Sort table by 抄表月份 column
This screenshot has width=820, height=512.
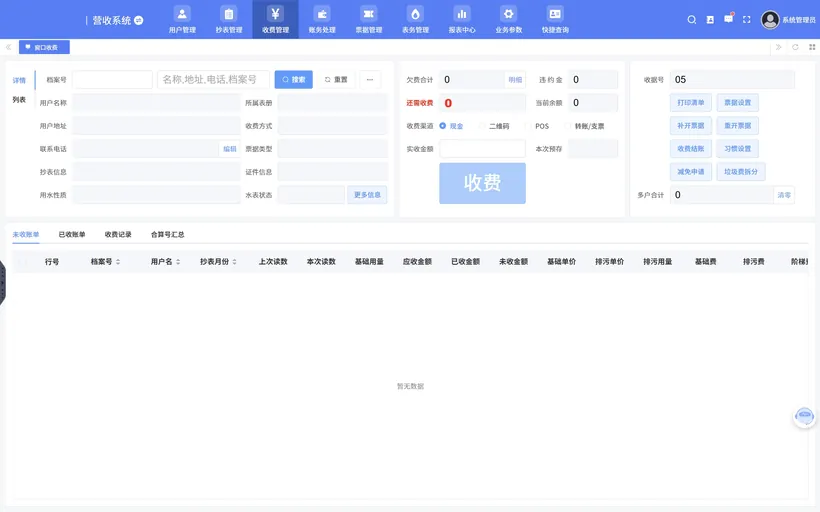218,261
